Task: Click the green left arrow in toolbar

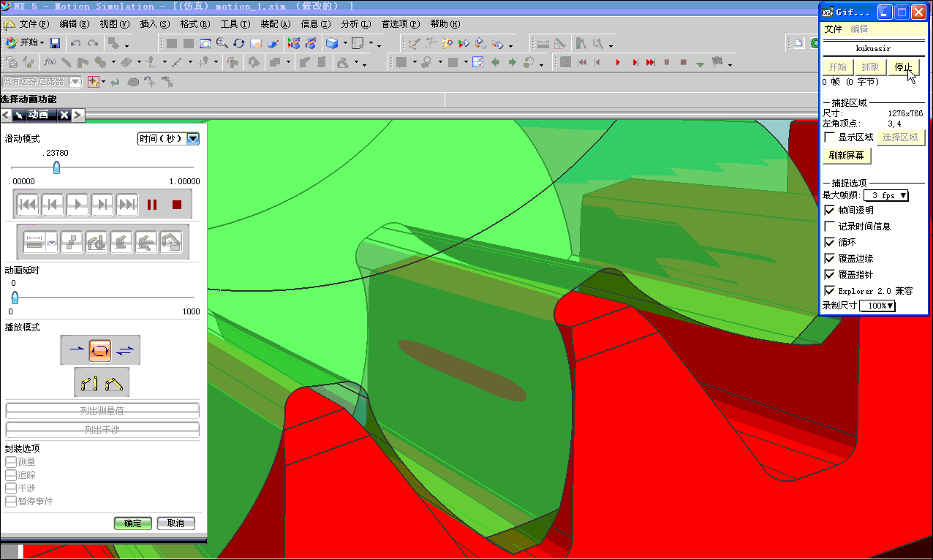Action: [496, 62]
